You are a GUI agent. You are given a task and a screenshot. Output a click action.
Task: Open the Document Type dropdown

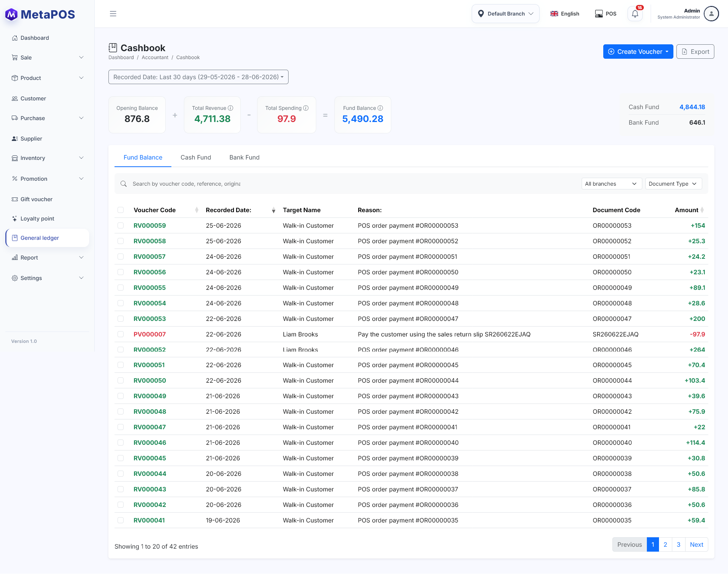pos(673,184)
